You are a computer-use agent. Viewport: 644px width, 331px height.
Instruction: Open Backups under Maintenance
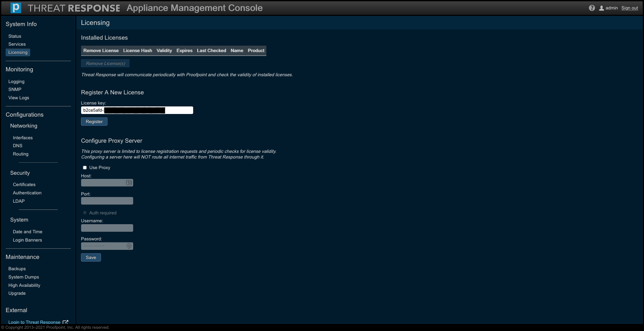pyautogui.click(x=17, y=269)
